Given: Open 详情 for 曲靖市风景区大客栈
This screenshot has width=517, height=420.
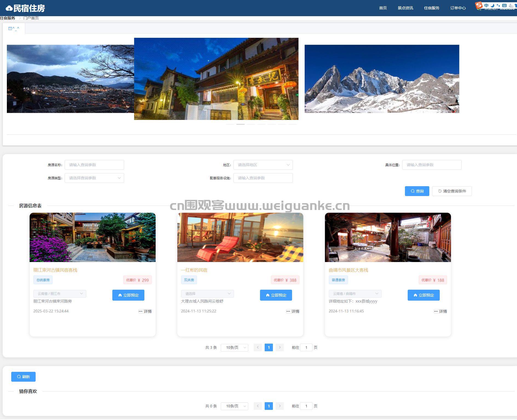Looking at the screenshot, I should tap(440, 311).
